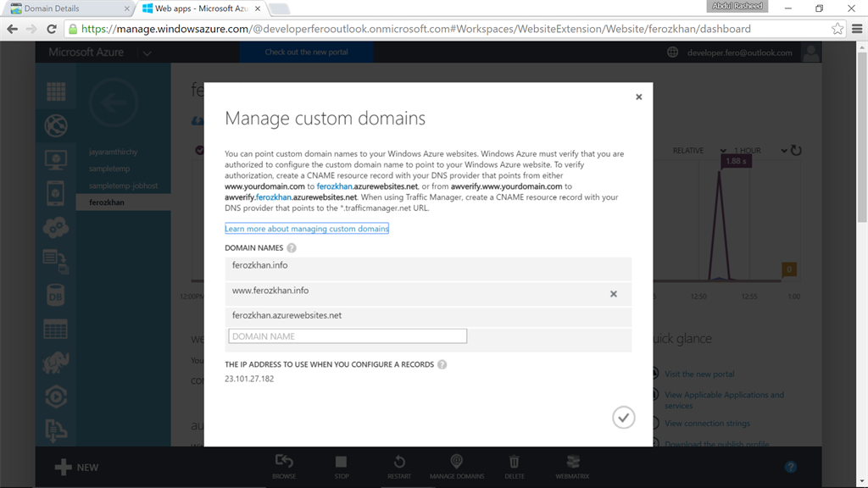This screenshot has width=868, height=488.
Task: Click the Abdul Rasheed profile button
Action: tap(737, 6)
